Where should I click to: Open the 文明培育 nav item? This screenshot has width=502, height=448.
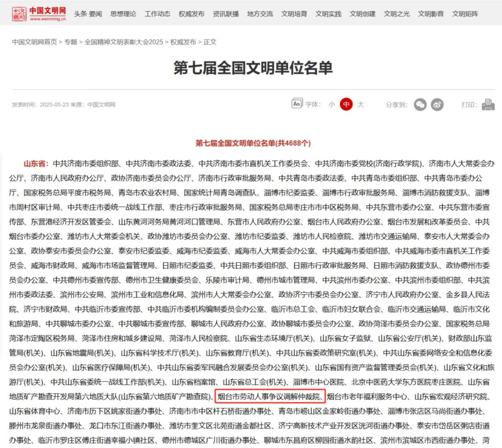click(x=294, y=14)
